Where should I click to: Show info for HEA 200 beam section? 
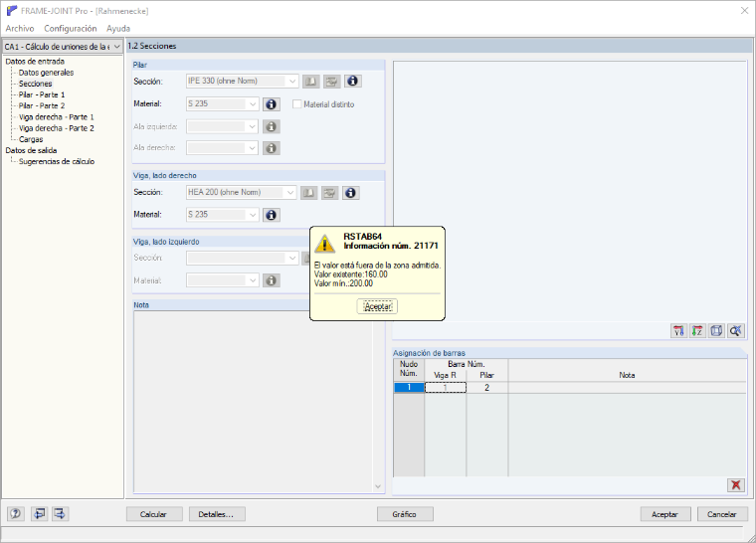tap(350, 193)
